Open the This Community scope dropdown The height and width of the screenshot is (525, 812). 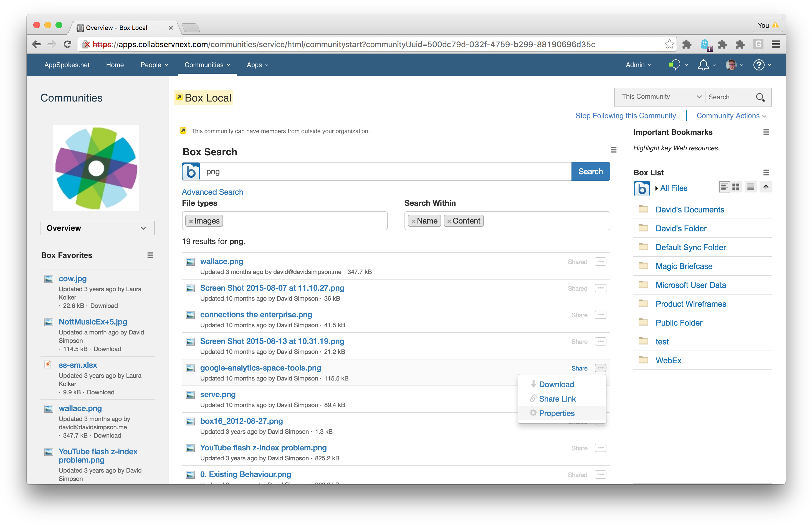point(661,97)
